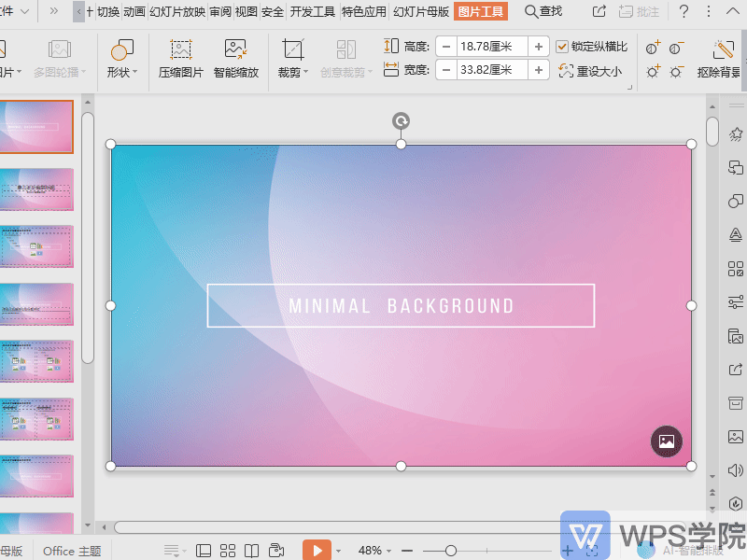Click the swap frames icon in right sidebar

[x=736, y=168]
